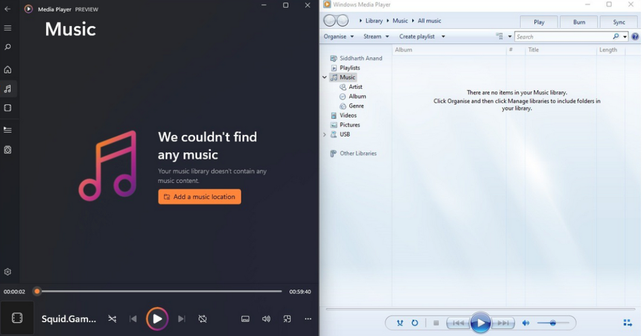Toggle repeat in Windows Media Player
This screenshot has height=336, width=644.
click(415, 323)
